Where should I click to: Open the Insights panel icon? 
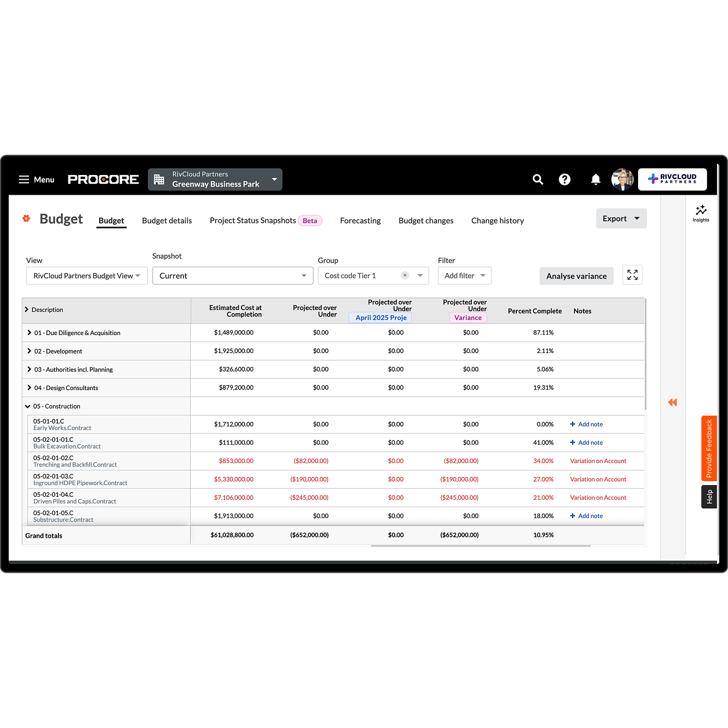701,212
